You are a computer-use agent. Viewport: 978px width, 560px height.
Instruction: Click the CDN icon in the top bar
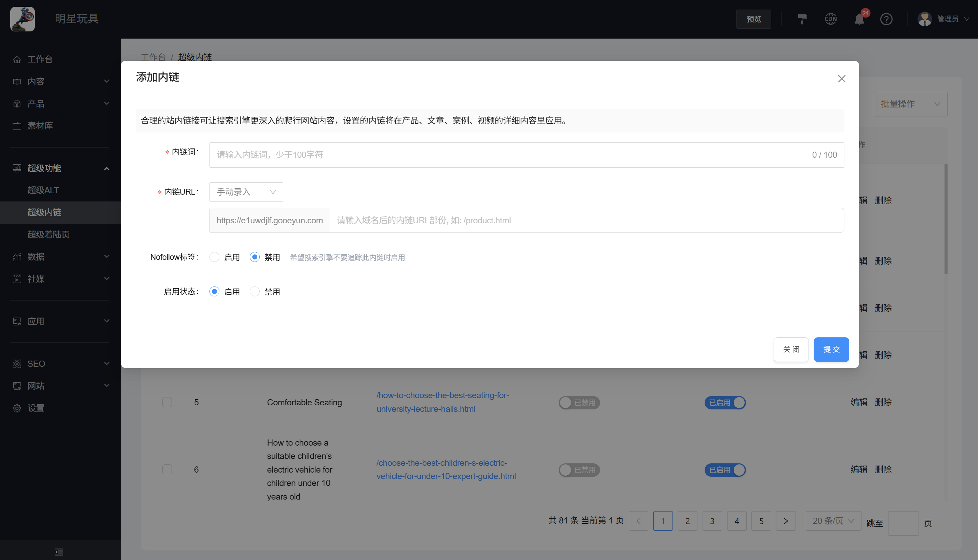[831, 18]
